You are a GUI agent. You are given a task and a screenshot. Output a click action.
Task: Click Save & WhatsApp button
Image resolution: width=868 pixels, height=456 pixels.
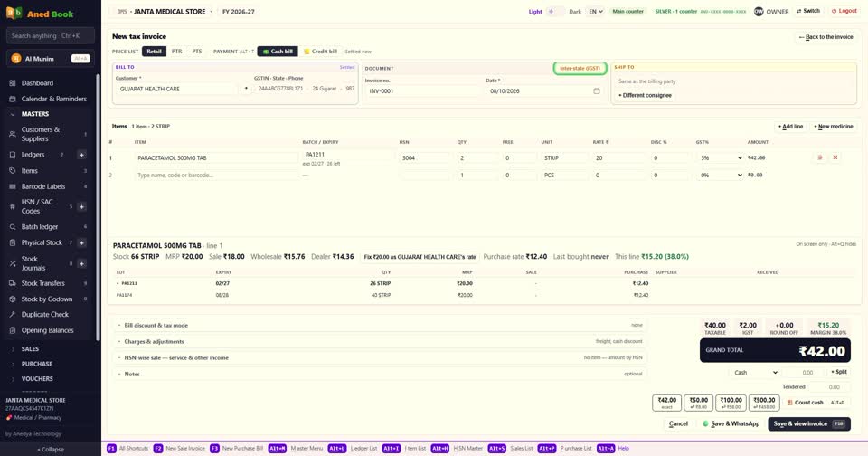[731, 423]
